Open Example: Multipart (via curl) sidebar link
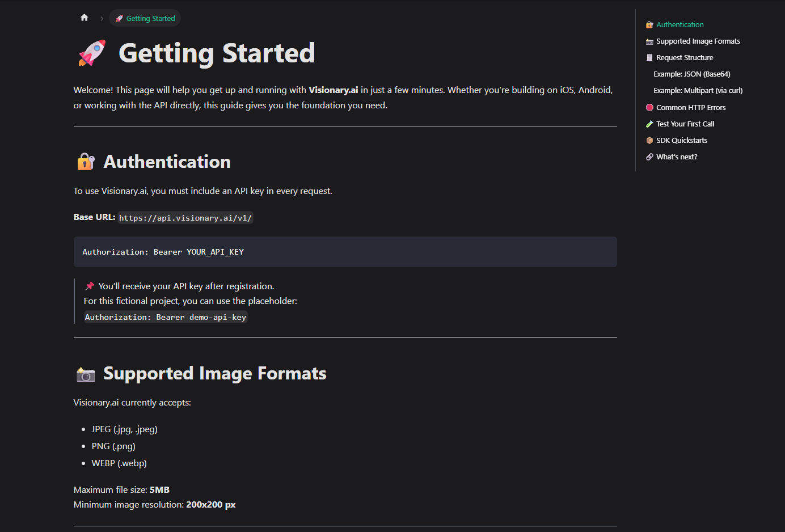This screenshot has width=785, height=532. pos(698,91)
